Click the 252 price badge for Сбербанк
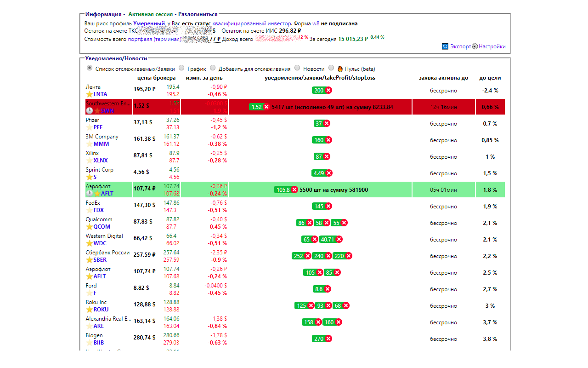Viewport: 588px width, 368px height. tap(298, 256)
